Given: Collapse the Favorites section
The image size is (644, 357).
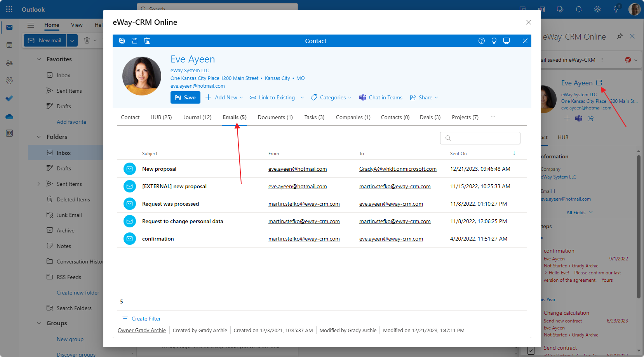Looking at the screenshot, I should coord(38,59).
